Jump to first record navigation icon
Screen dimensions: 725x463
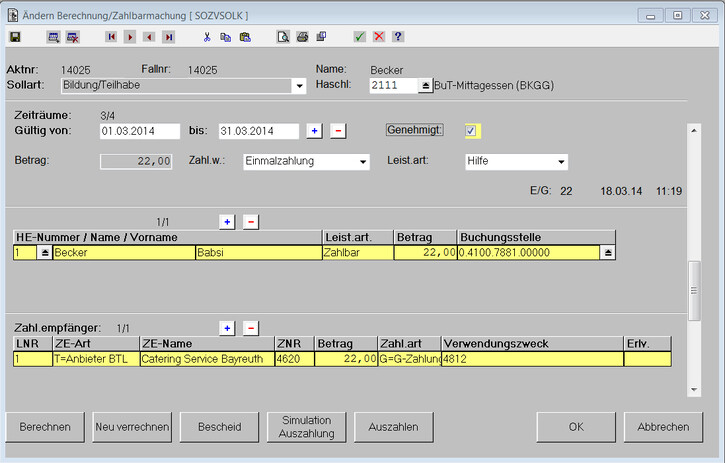point(111,37)
